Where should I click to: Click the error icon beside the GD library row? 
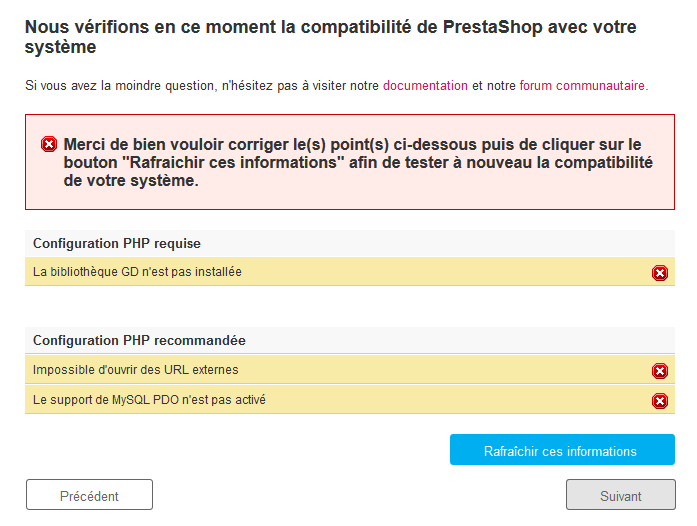tap(660, 273)
